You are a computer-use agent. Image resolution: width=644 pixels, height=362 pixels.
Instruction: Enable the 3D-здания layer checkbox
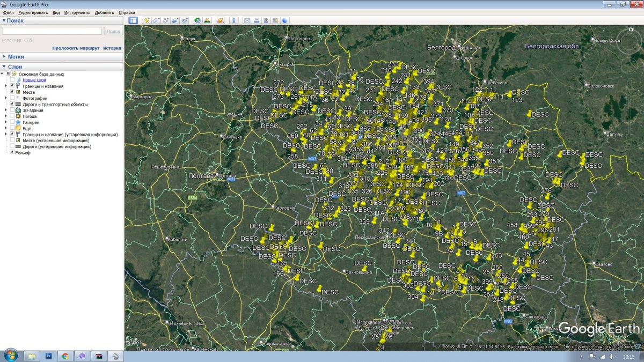click(x=12, y=110)
